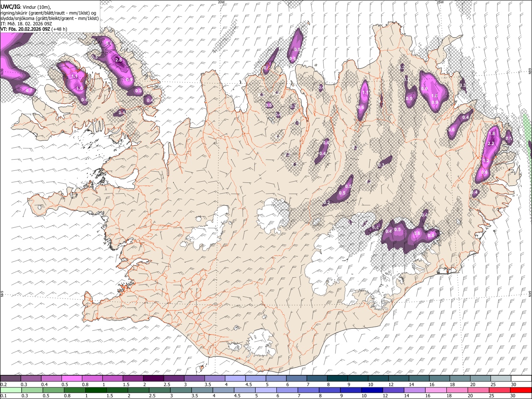This screenshot has height=399, width=532.
Task: Click the '1.2' snowfall value in the east
Action: [x=486, y=160]
